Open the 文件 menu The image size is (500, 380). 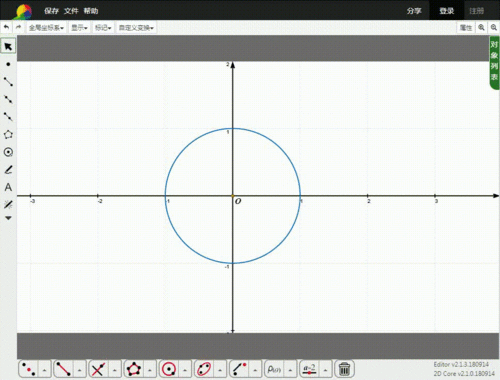point(71,11)
